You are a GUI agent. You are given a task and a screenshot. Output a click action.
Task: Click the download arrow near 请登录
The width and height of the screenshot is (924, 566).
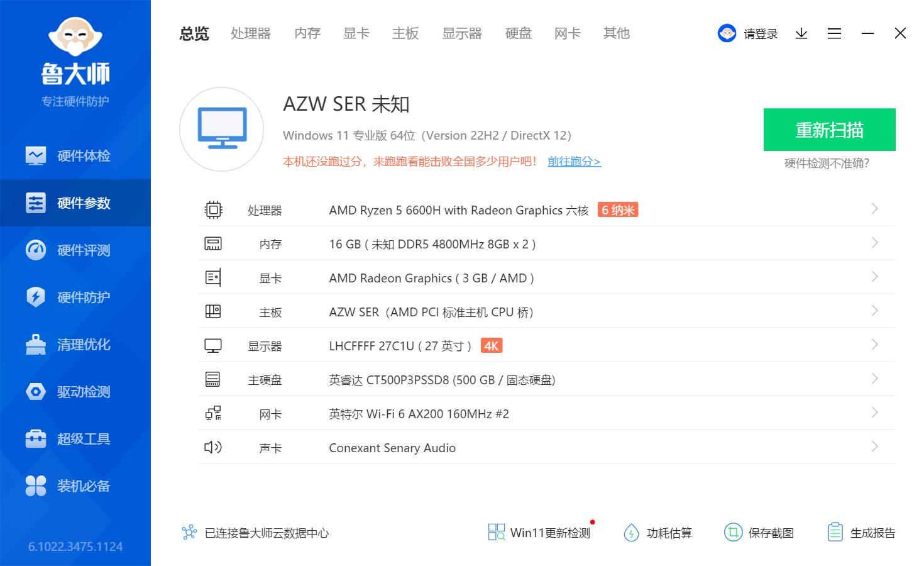pyautogui.click(x=801, y=33)
